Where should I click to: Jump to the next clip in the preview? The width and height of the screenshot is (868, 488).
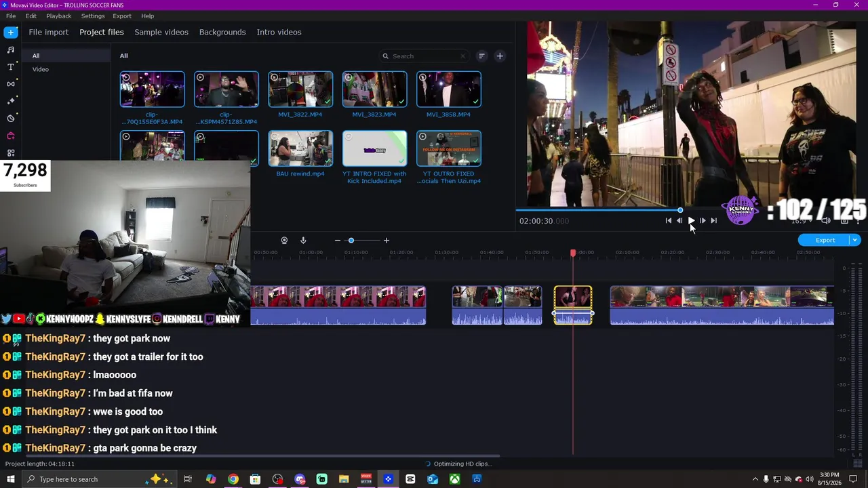713,220
